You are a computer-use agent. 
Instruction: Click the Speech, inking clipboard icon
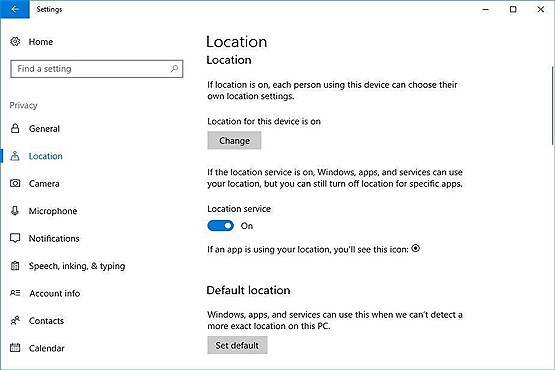tap(15, 266)
